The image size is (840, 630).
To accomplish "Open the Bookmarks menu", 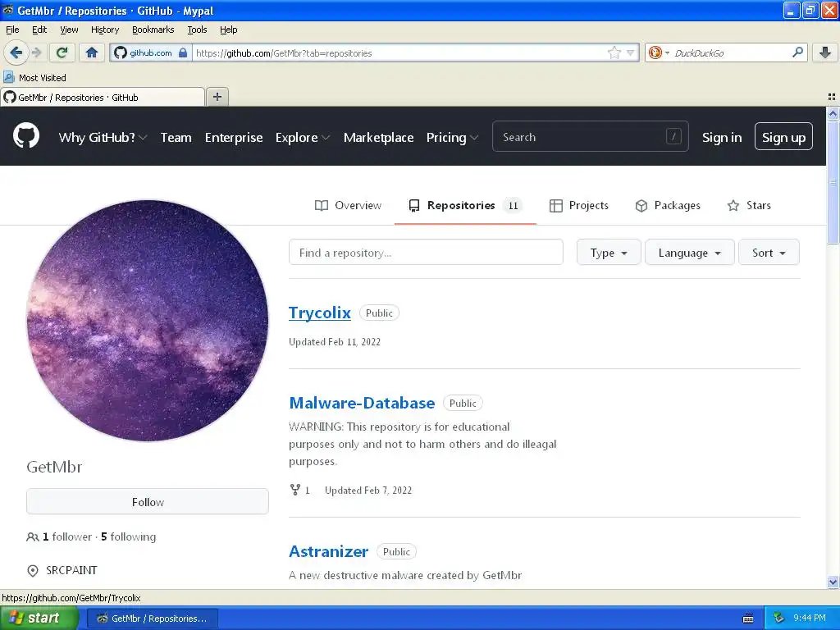I will (153, 30).
